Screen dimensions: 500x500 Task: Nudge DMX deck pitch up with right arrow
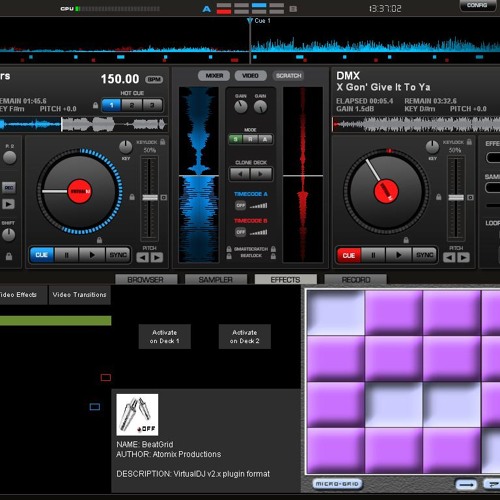point(463,257)
